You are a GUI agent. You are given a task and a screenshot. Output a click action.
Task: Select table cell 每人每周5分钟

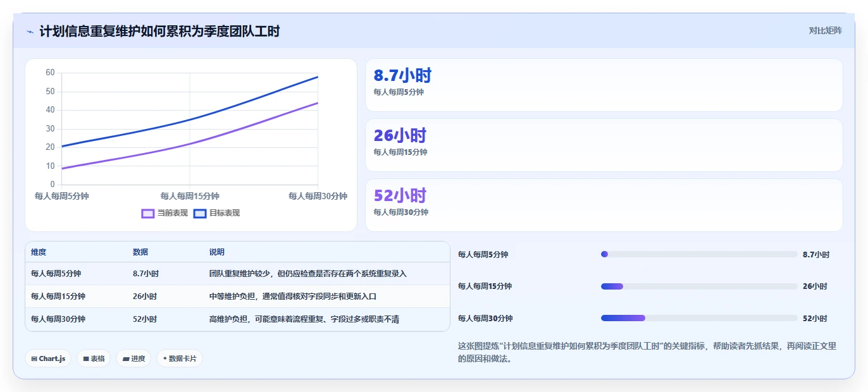[56, 274]
